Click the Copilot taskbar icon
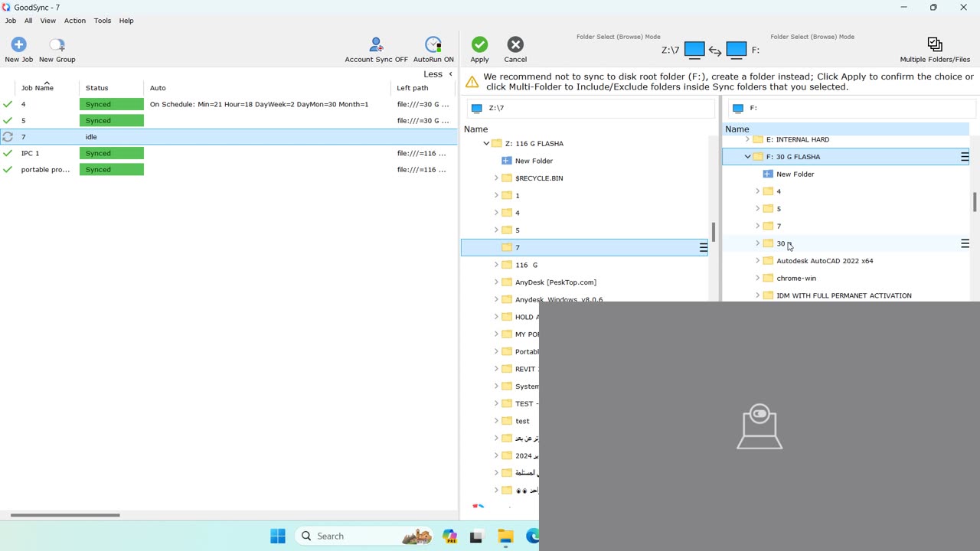 click(449, 536)
